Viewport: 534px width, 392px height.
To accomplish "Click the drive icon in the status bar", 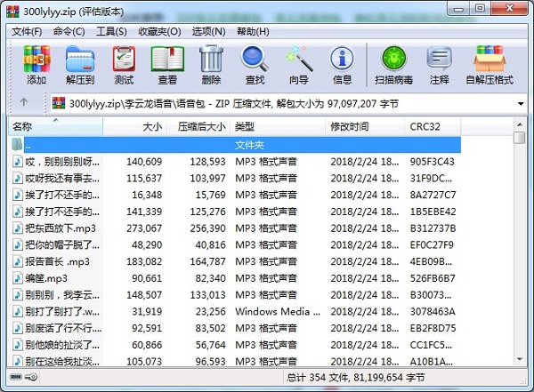I will 16,377.
